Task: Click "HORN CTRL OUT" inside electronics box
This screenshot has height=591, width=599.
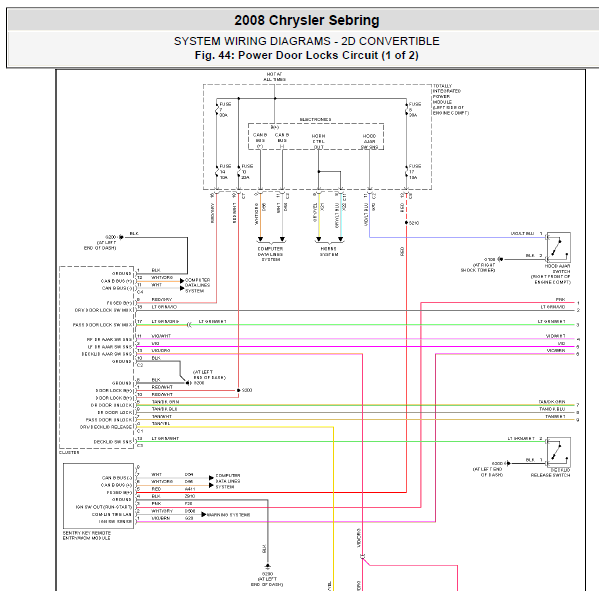Action: 318,141
